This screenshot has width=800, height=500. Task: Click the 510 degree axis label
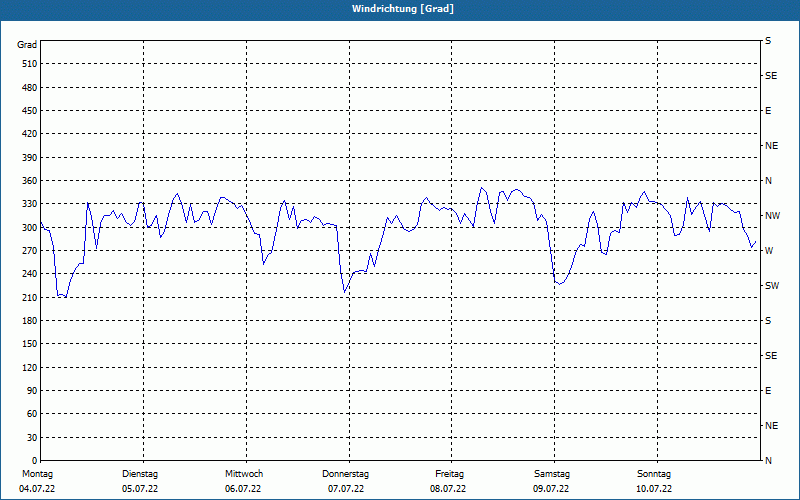30,64
